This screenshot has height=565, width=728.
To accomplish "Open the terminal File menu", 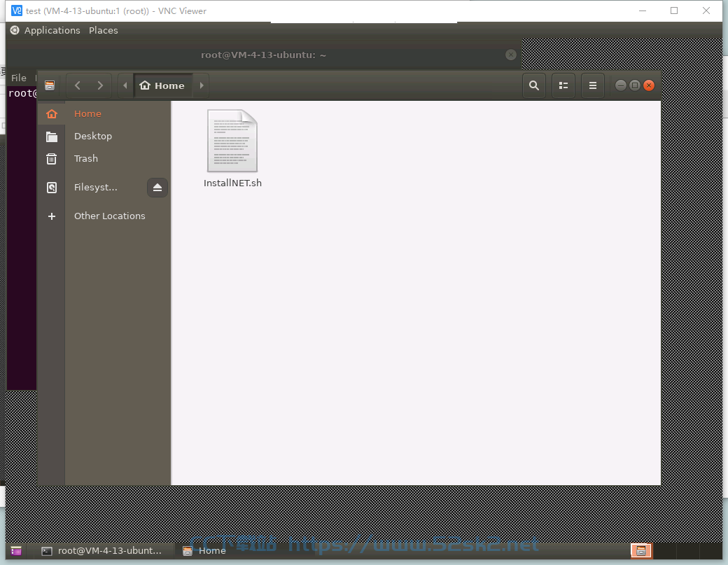I will point(19,78).
